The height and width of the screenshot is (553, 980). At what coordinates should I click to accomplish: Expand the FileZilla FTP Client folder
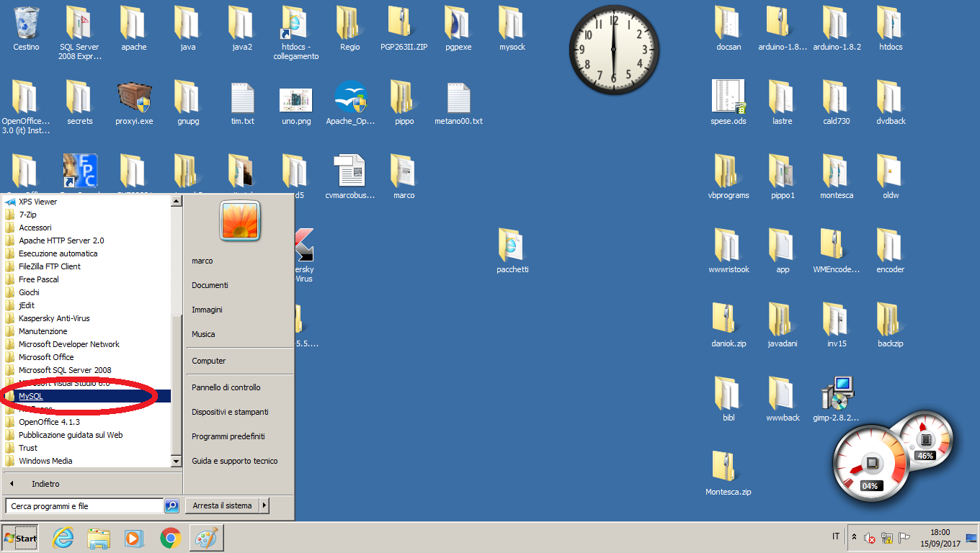pos(50,266)
